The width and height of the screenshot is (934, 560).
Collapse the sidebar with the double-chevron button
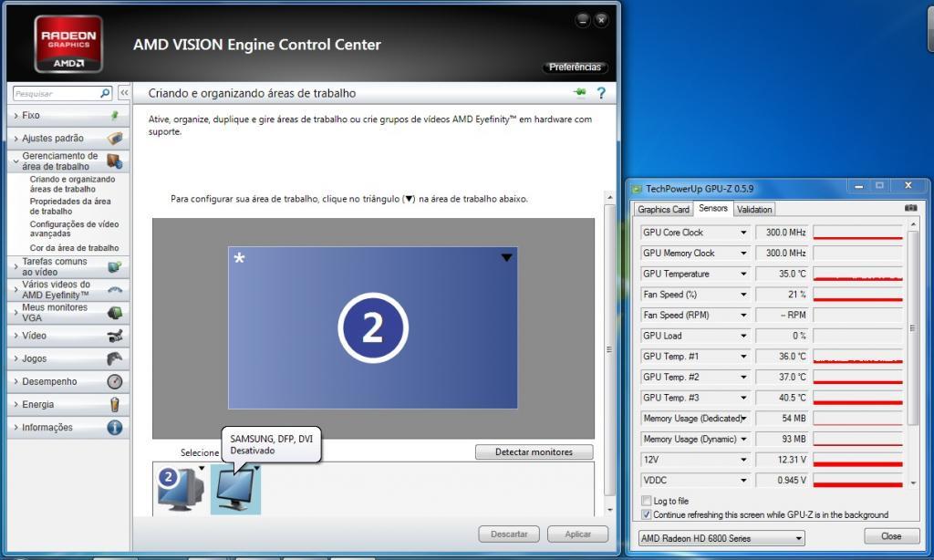point(124,93)
